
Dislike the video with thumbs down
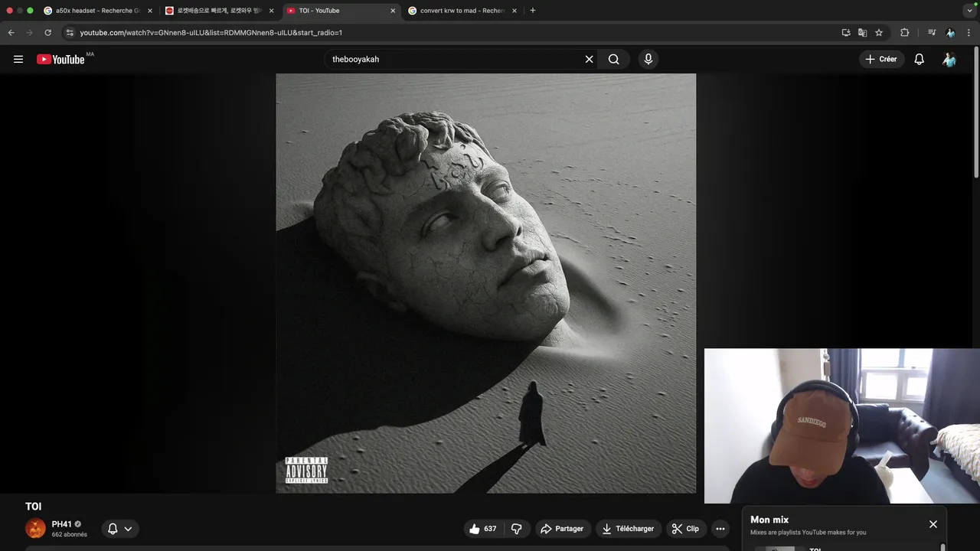(518, 529)
